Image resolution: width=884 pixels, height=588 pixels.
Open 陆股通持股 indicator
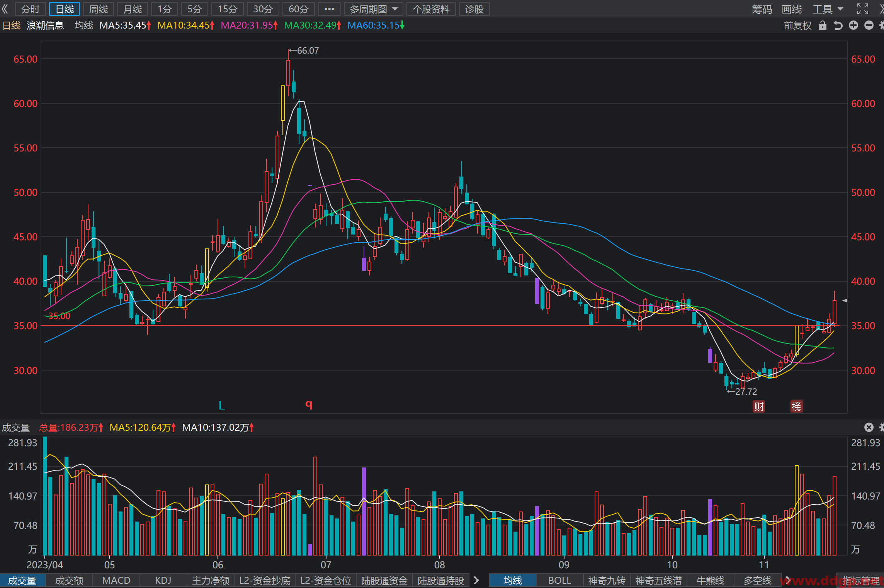pos(441,580)
